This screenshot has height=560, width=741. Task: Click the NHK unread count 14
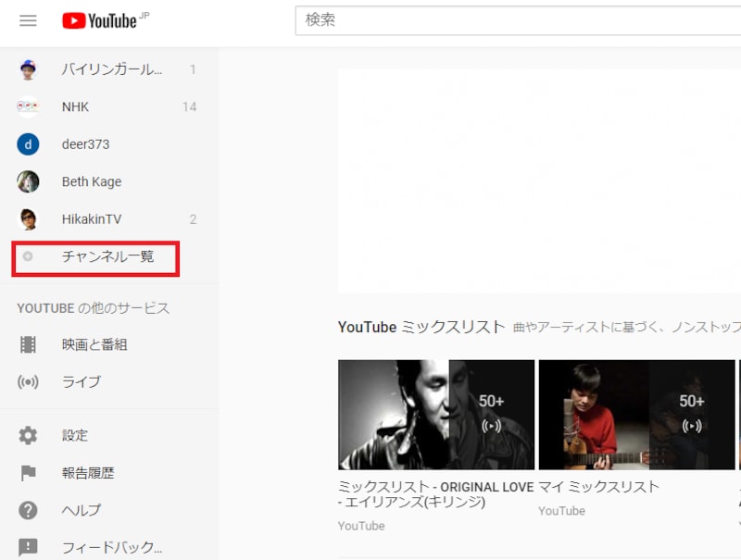coord(190,106)
